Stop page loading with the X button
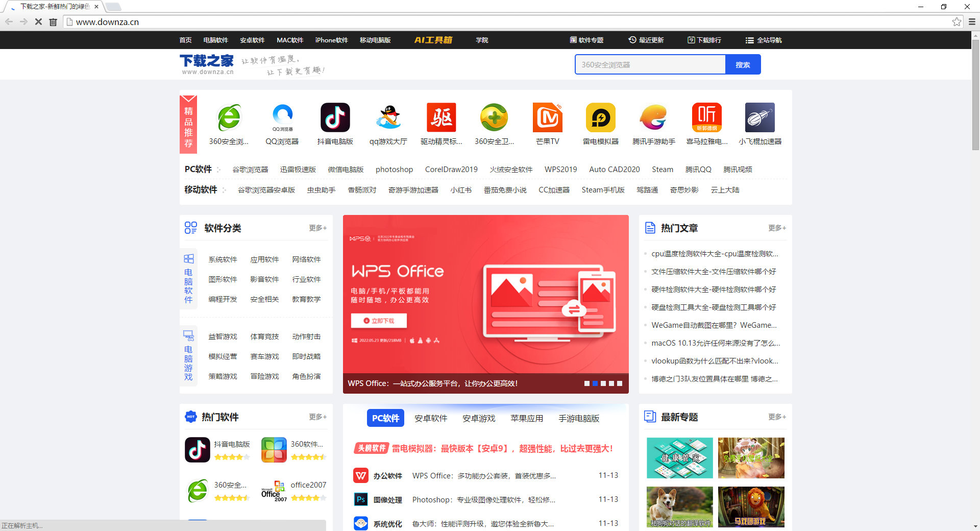The image size is (980, 531). coord(38,22)
